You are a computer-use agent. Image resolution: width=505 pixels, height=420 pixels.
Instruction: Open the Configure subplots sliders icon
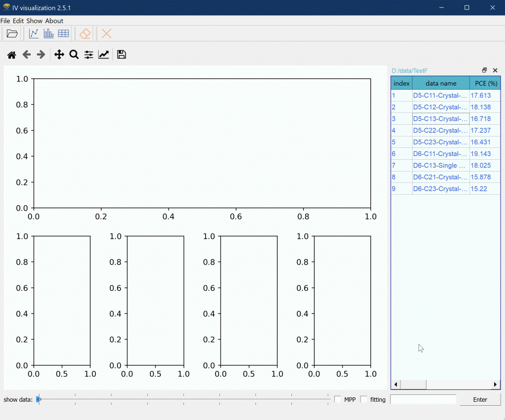point(89,55)
